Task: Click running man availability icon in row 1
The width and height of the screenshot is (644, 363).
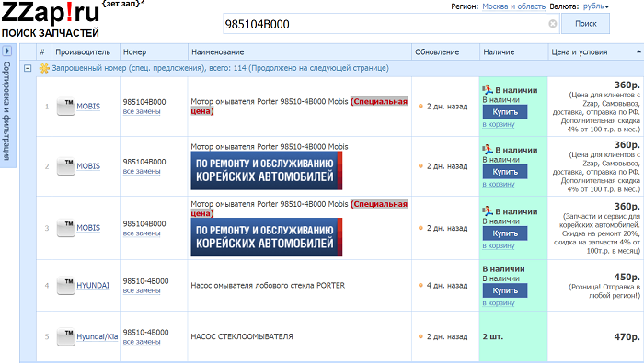Action: (488, 90)
